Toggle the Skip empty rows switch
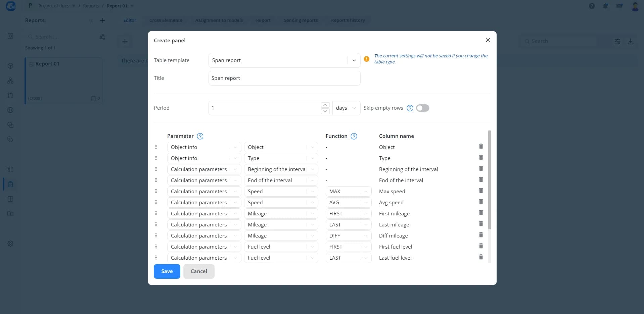 (422, 108)
